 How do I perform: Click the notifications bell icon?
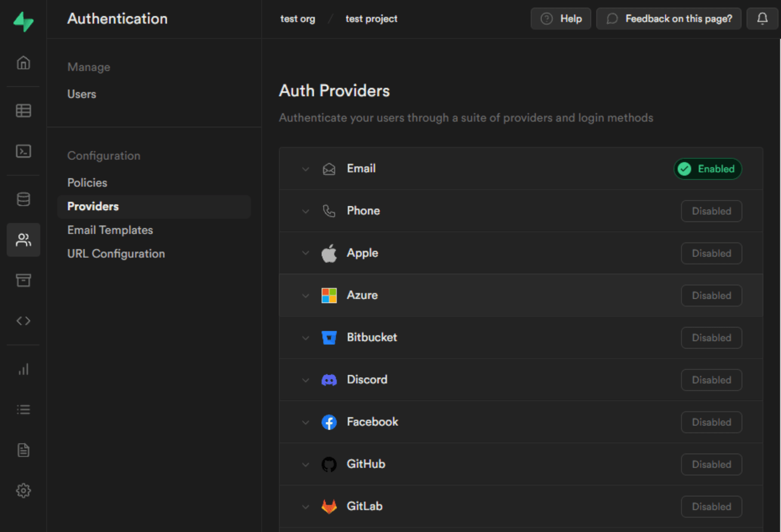762,18
